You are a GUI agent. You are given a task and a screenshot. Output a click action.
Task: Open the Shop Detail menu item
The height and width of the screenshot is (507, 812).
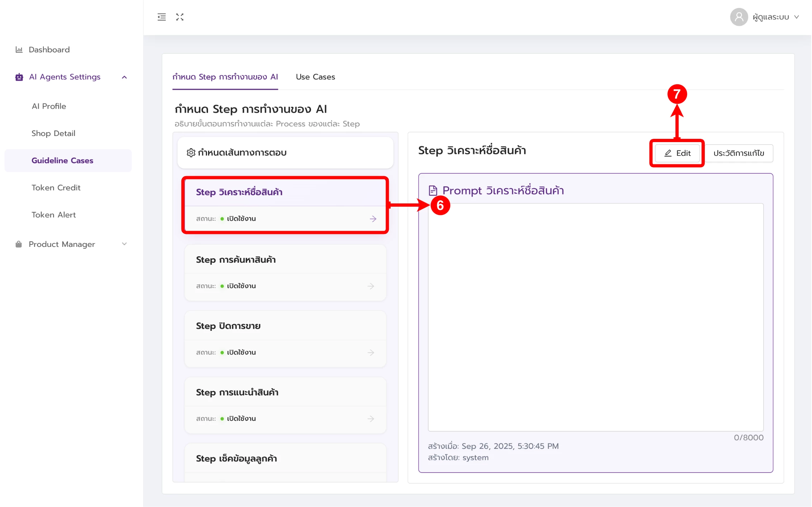53,133
